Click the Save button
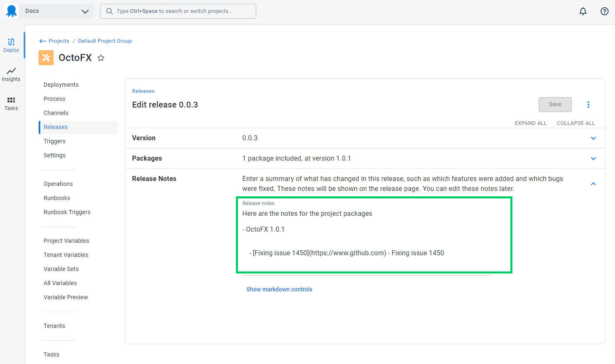Viewport: 615px width, 364px height. pos(555,105)
